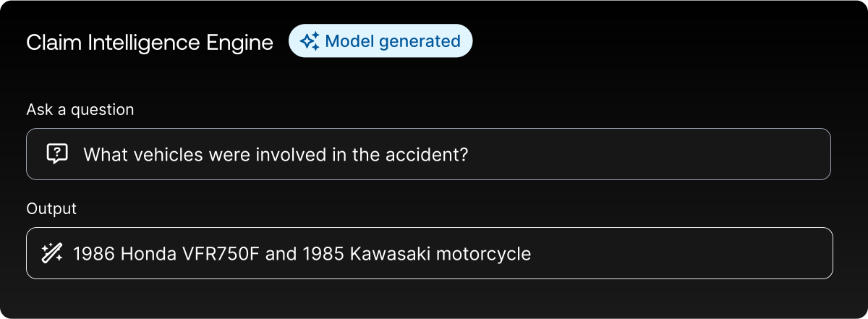Click the "Claim Intelligence Engine" title
This screenshot has width=868, height=319.
coord(150,43)
